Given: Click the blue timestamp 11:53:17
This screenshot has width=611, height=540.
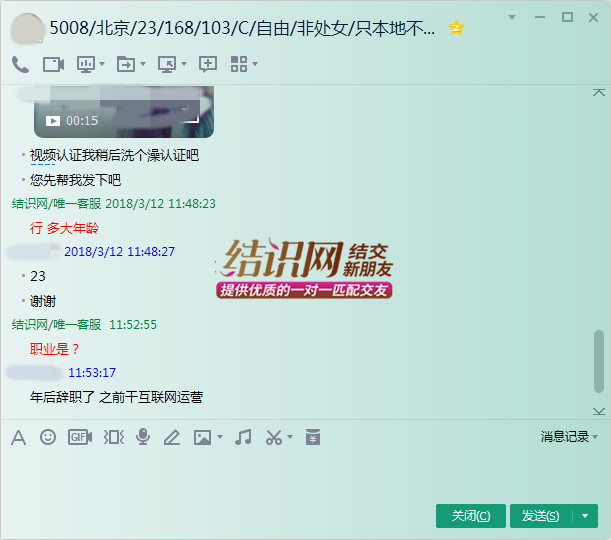Looking at the screenshot, I should click(x=92, y=372).
